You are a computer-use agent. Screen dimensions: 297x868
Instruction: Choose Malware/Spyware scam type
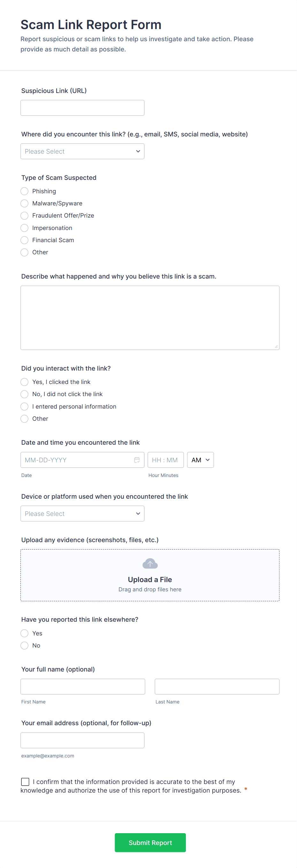click(24, 204)
